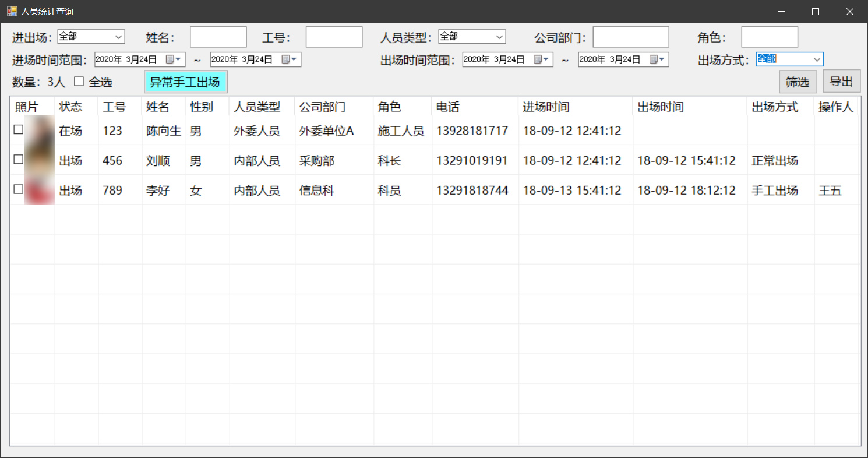
Task: Check the row checkbox for 刘顺
Action: (x=19, y=160)
